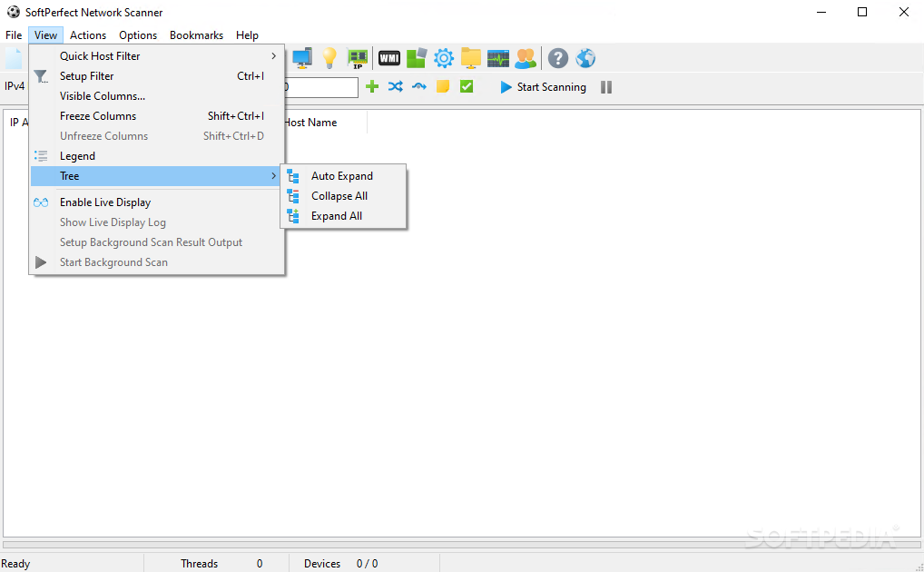
Task: Select Enable Live Display menu item
Action: pos(156,202)
